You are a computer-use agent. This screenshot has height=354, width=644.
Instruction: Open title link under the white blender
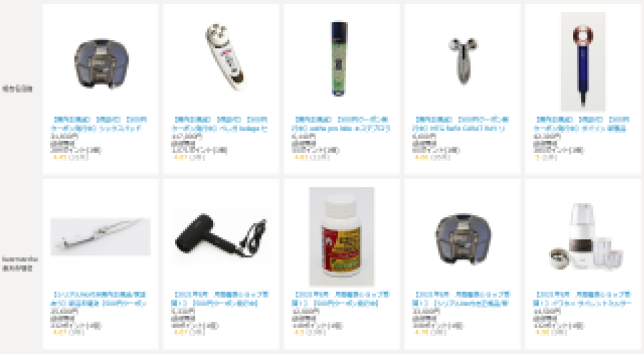(x=582, y=299)
